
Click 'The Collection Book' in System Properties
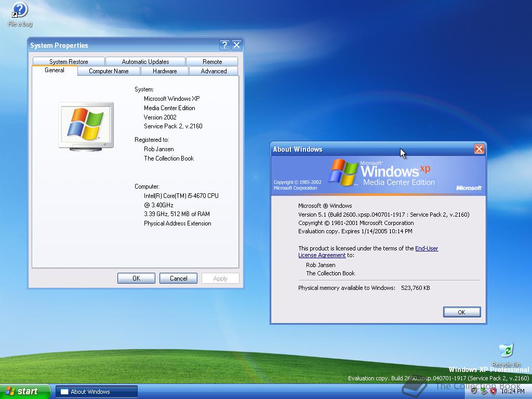pyautogui.click(x=169, y=158)
